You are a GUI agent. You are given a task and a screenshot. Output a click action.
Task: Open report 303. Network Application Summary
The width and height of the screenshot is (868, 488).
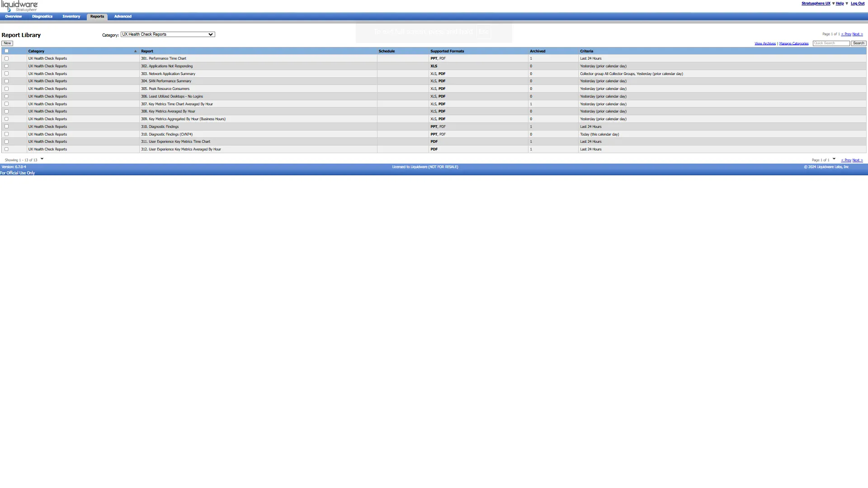168,74
